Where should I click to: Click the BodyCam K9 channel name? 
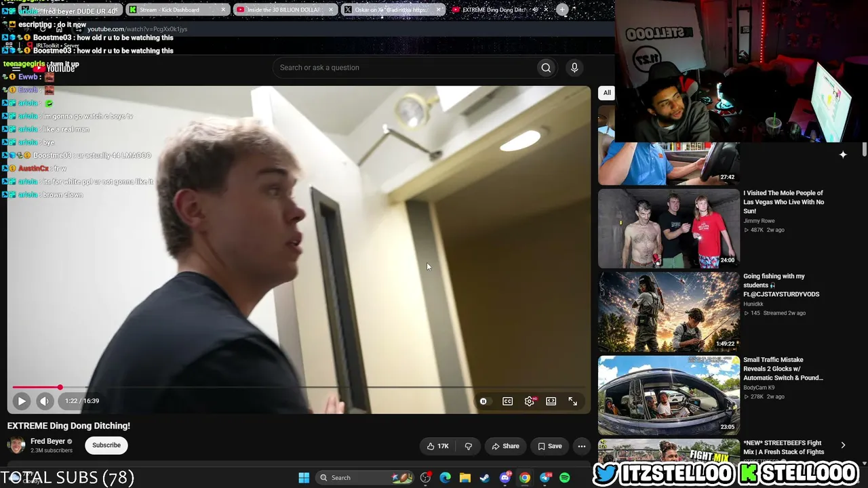(759, 388)
